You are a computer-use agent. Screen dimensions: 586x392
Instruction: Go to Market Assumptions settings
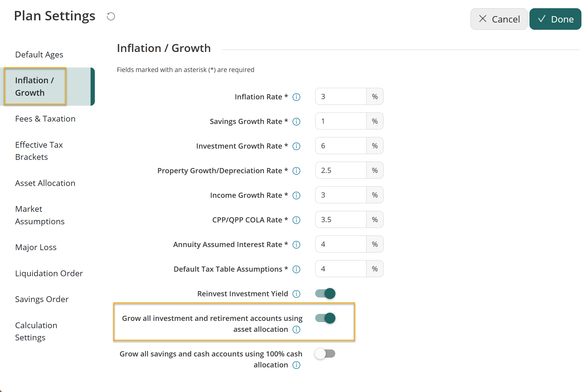point(40,215)
